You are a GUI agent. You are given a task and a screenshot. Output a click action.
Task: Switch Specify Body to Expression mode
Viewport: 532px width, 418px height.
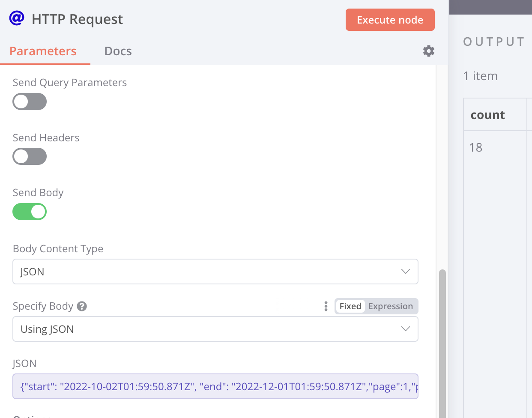(x=390, y=306)
